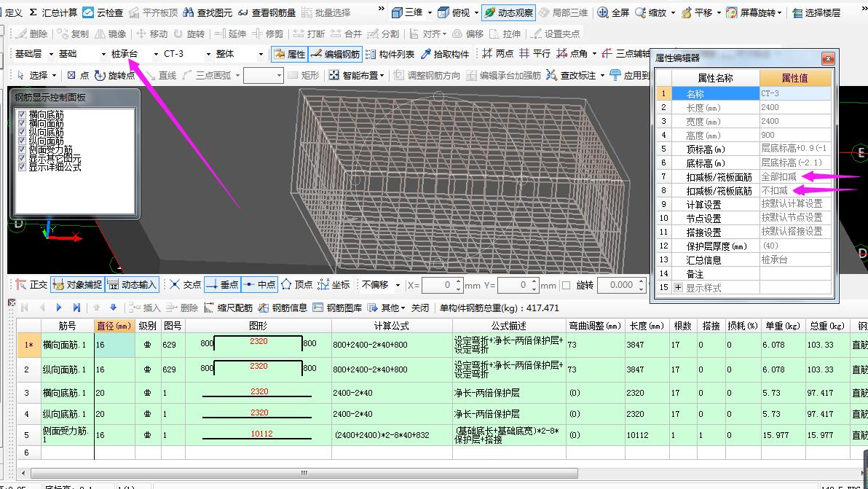Click 关闭 in rebar editor toolbar

point(420,308)
